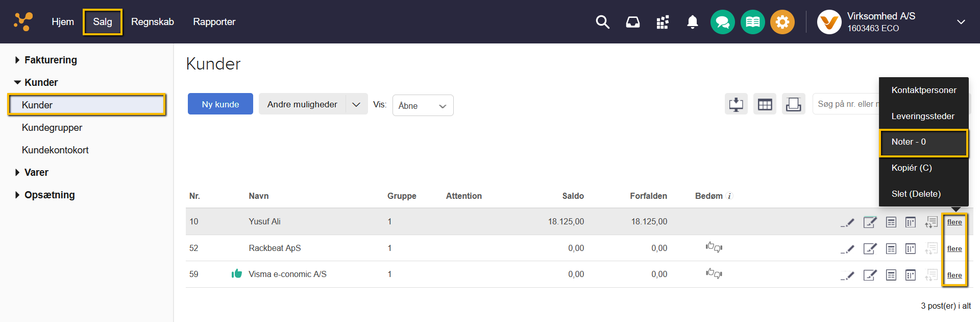Open the green chat bubbles icon
This screenshot has width=980, height=322.
(722, 22)
